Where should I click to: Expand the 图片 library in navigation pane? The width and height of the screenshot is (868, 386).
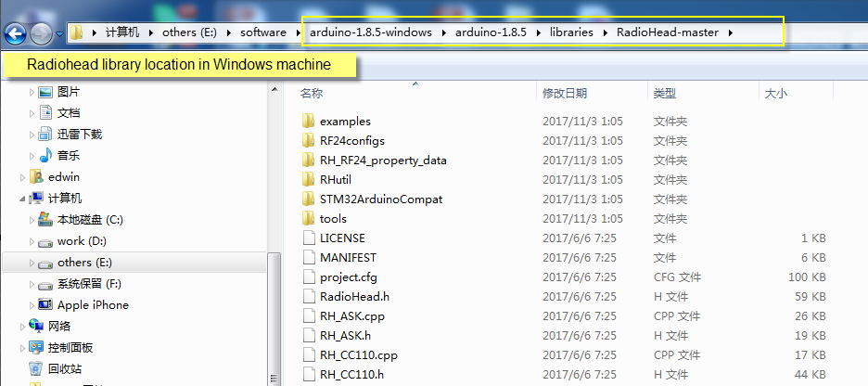32,92
